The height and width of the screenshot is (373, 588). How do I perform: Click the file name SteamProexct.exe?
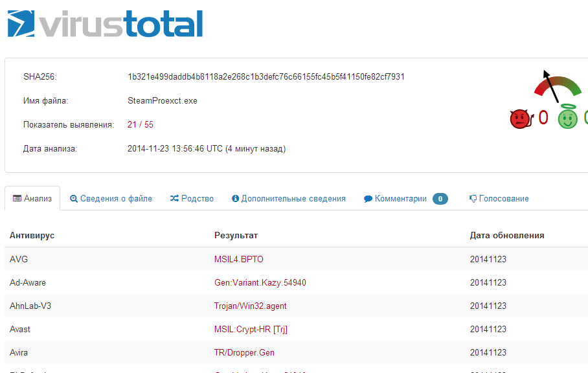(x=163, y=101)
